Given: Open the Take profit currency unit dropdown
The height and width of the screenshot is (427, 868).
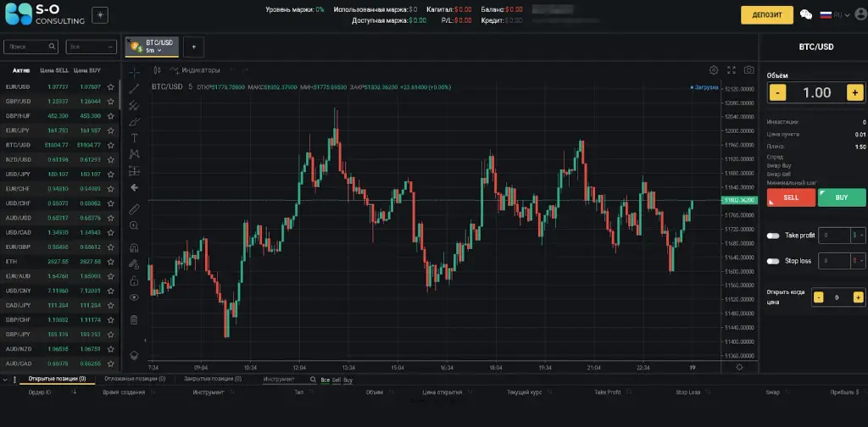Looking at the screenshot, I should tap(859, 236).
